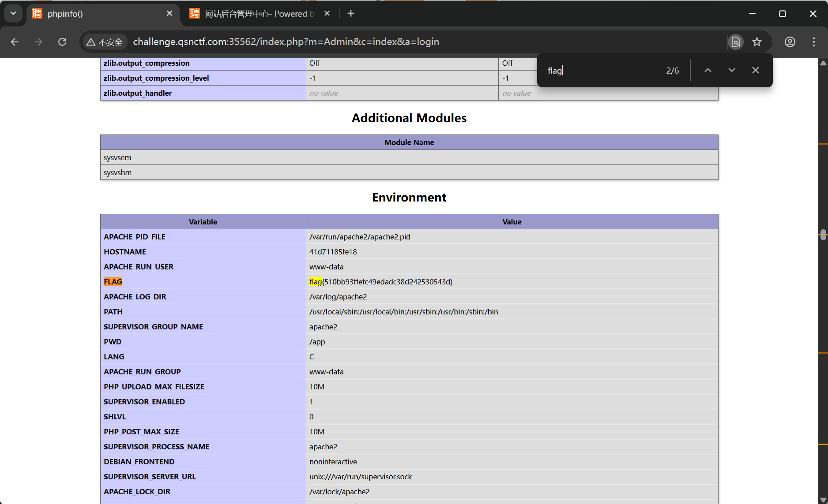
Task: Reload the current page
Action: point(62,42)
